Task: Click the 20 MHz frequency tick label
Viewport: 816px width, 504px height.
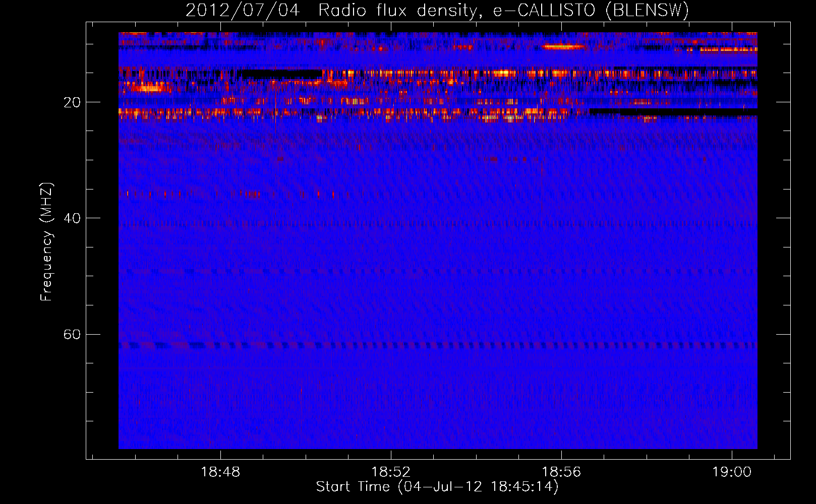Action: [x=72, y=102]
